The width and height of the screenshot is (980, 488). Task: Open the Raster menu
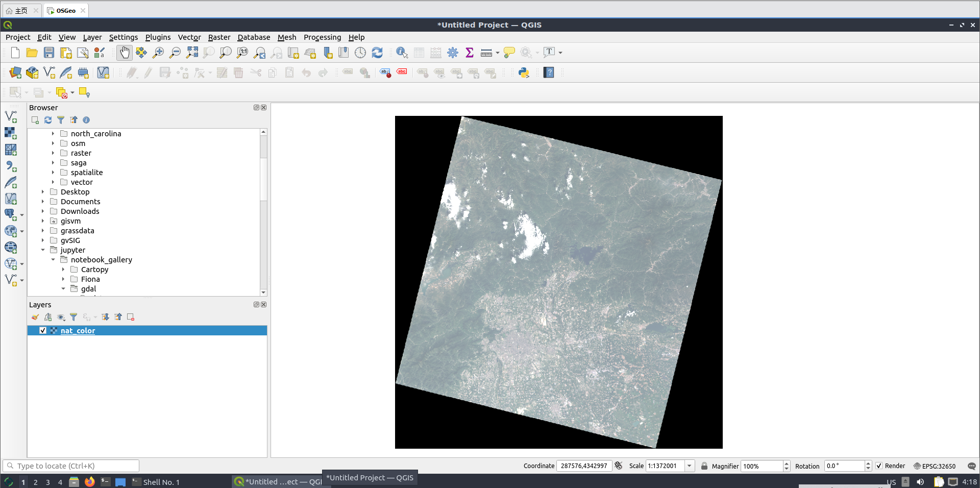pos(219,37)
